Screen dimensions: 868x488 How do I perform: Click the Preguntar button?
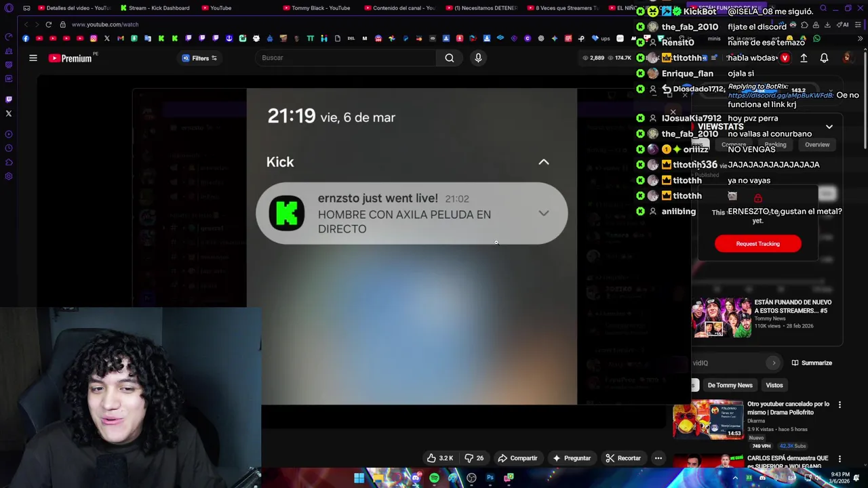571,458
